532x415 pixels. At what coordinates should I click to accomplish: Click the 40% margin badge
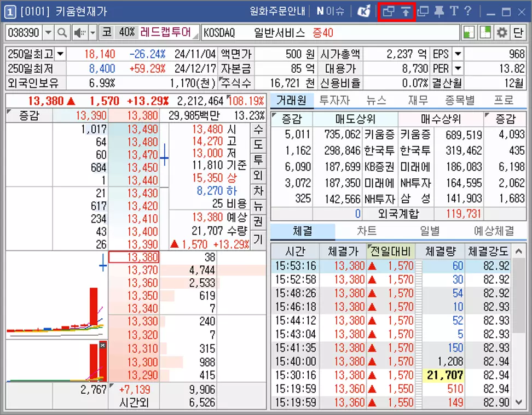(x=127, y=33)
